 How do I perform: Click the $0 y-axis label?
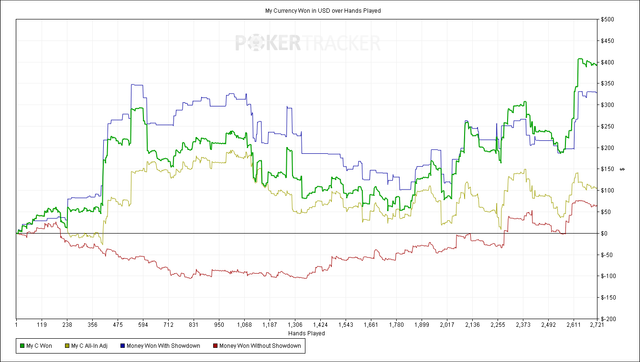(604, 233)
